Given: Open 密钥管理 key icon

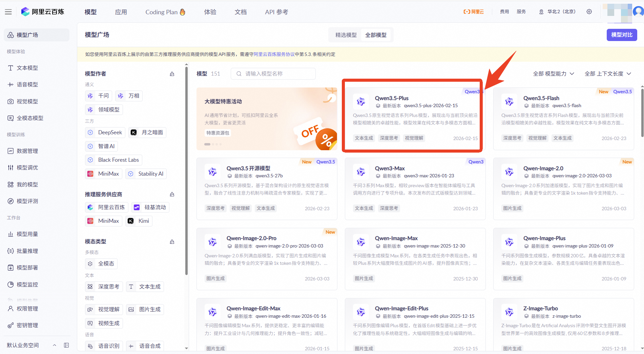Looking at the screenshot, I should click(x=11, y=325).
